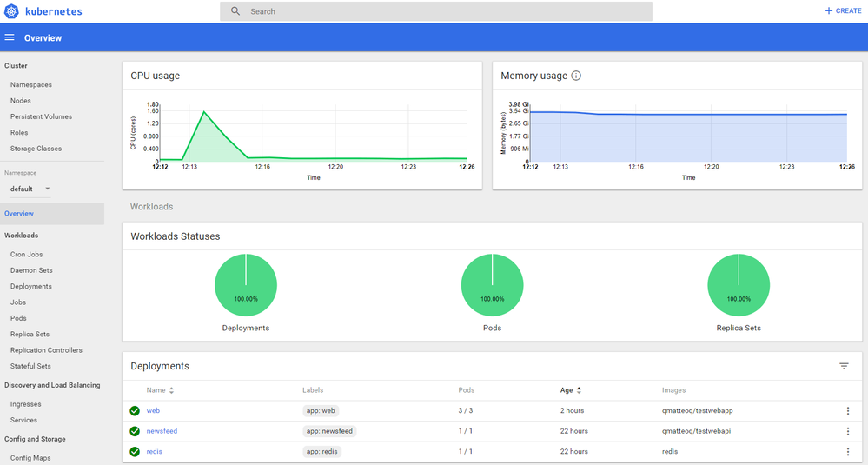868x465 pixels.
Task: Open Services in sidebar
Action: pyautogui.click(x=23, y=421)
